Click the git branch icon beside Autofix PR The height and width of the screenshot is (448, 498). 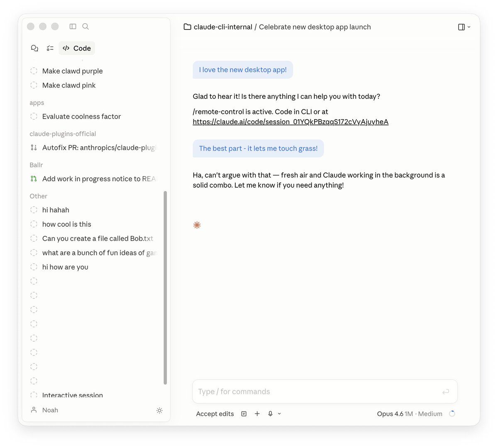[34, 147]
